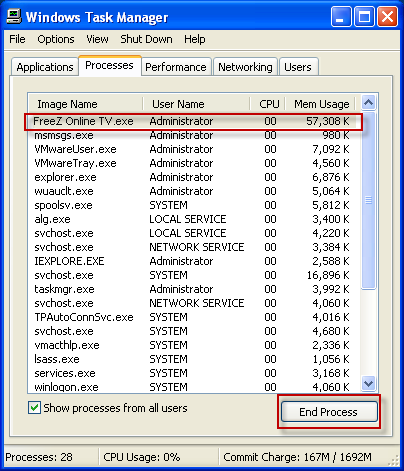
Task: Open the Applications tab
Action: [x=45, y=67]
